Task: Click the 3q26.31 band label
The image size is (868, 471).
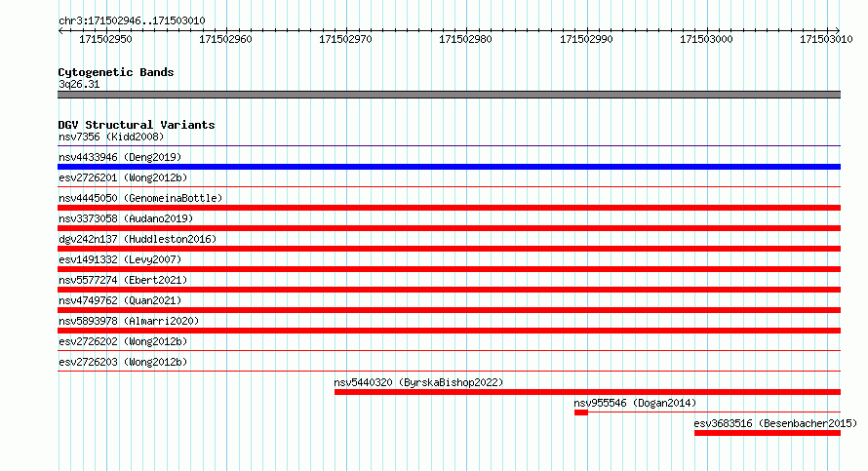Action: 79,84
